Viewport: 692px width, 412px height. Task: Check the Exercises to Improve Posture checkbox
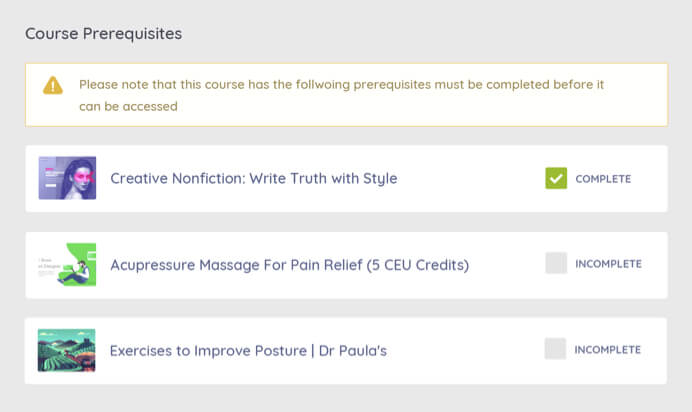click(x=555, y=348)
